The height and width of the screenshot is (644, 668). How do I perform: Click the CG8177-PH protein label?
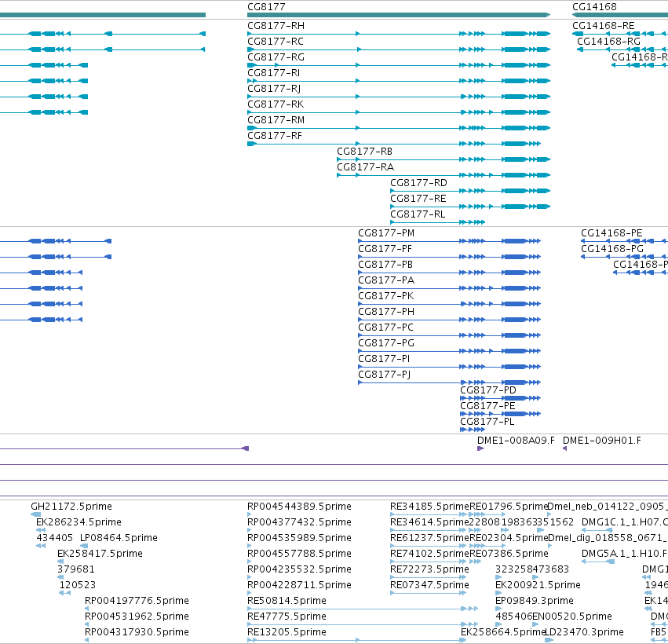point(386,312)
